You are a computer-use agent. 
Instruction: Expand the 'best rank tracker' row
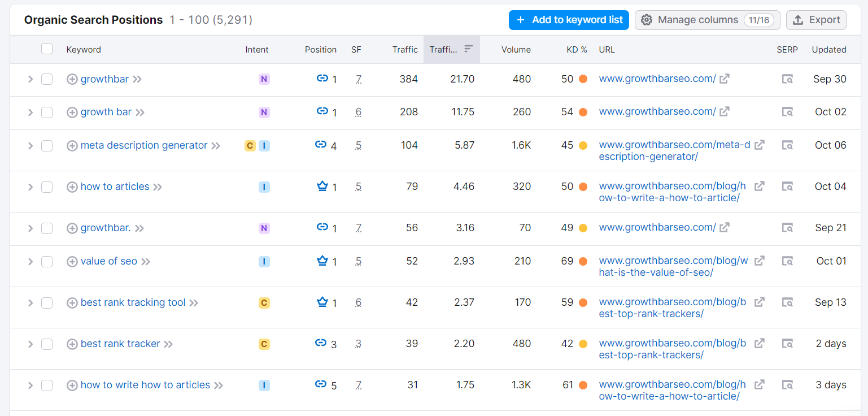pyautogui.click(x=30, y=344)
